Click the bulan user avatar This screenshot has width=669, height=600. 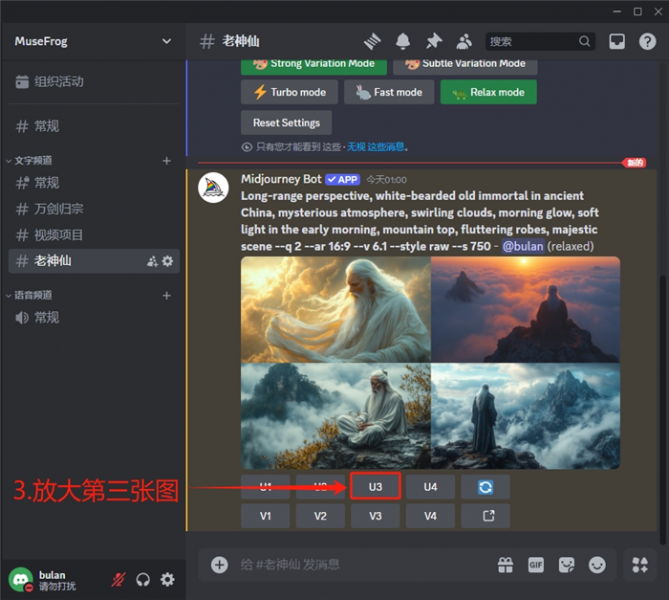pyautogui.click(x=21, y=580)
